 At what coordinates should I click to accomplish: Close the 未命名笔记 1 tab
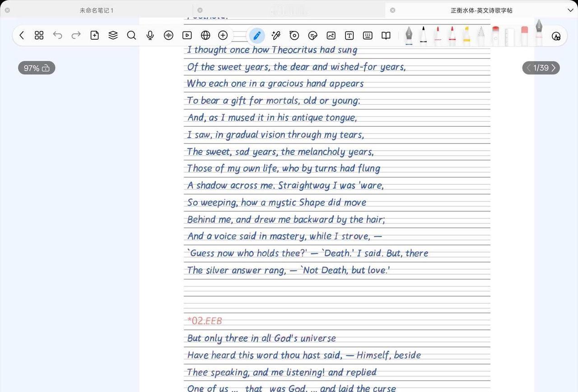[x=7, y=10]
